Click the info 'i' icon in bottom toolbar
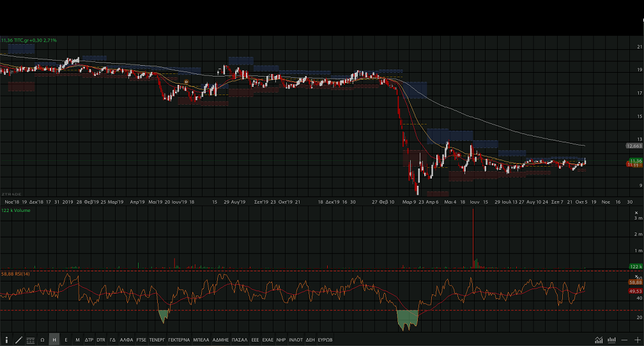The height and width of the screenshot is (346, 644). point(6,340)
